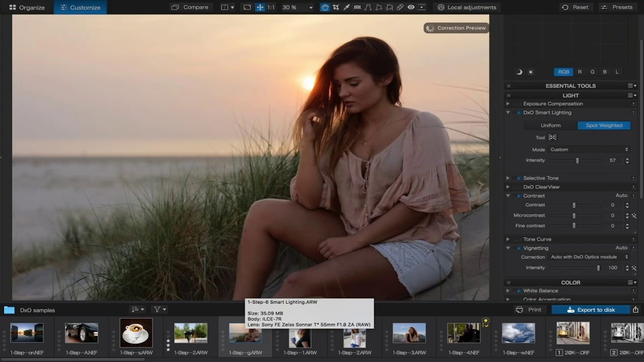Activate the Crop tool
The height and width of the screenshot is (362, 644).
(x=336, y=7)
